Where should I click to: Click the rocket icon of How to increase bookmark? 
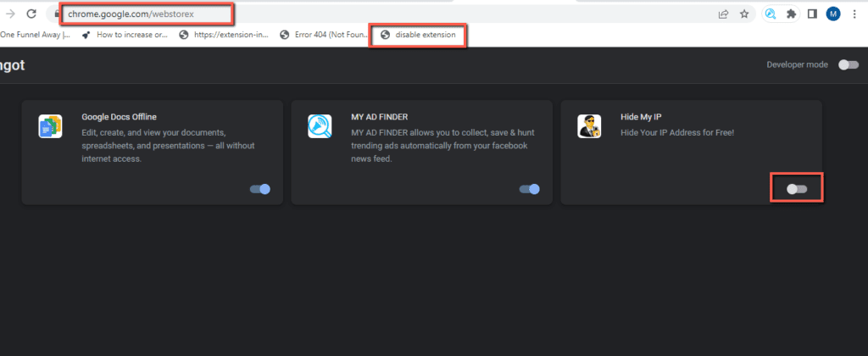86,35
